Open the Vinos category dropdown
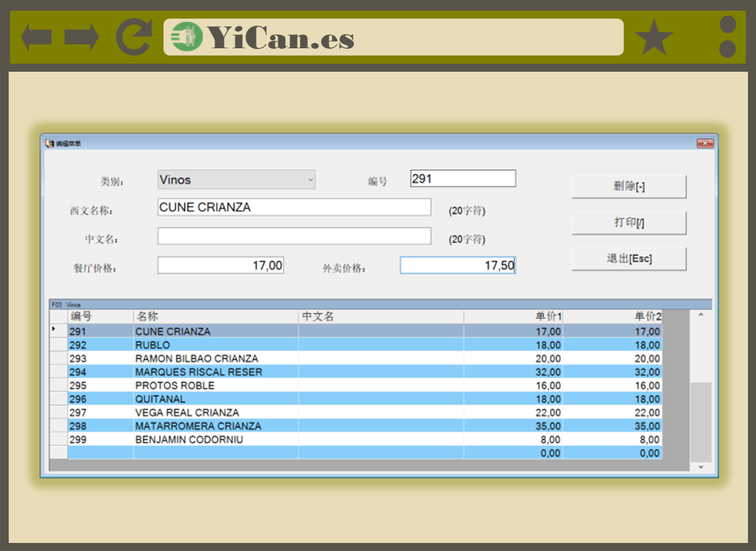This screenshot has height=551, width=756. [x=237, y=180]
